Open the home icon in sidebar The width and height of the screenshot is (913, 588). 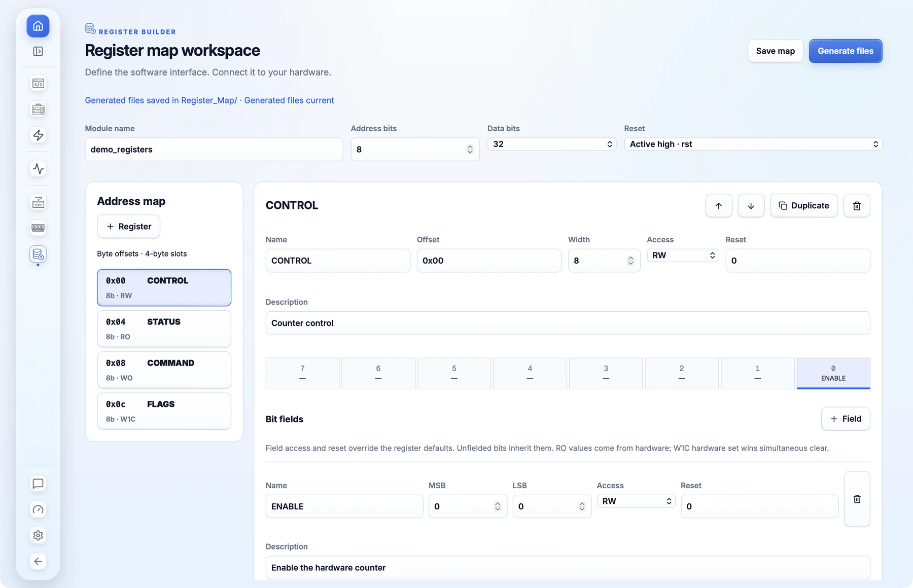click(x=38, y=26)
